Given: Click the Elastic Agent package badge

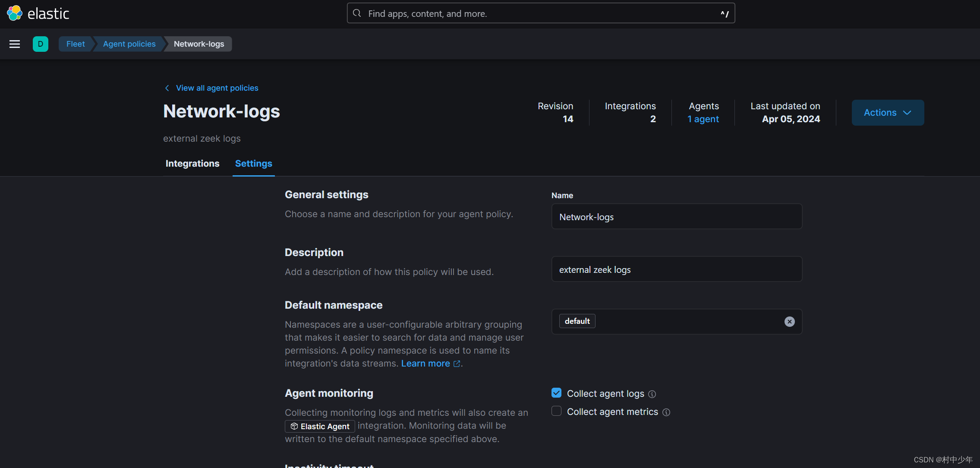Looking at the screenshot, I should click(320, 427).
